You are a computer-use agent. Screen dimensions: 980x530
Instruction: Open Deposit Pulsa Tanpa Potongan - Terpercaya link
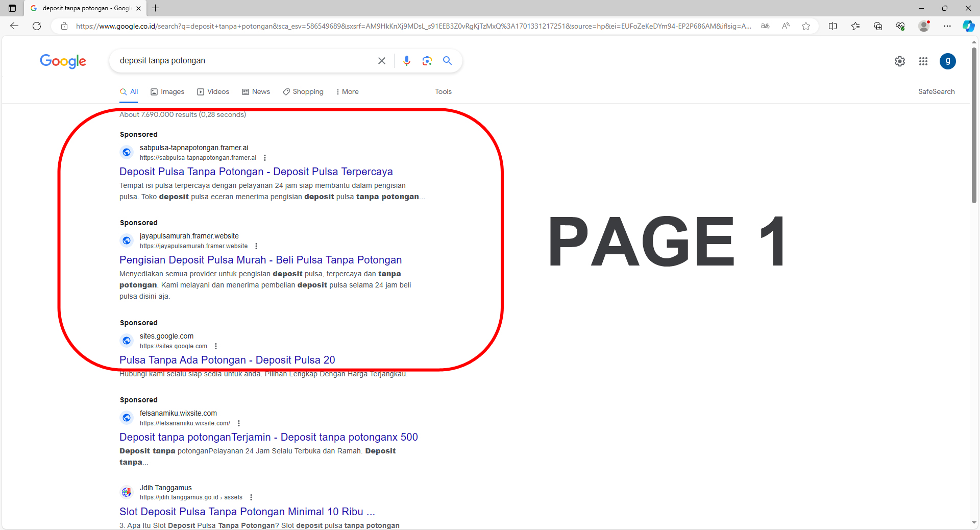(256, 172)
